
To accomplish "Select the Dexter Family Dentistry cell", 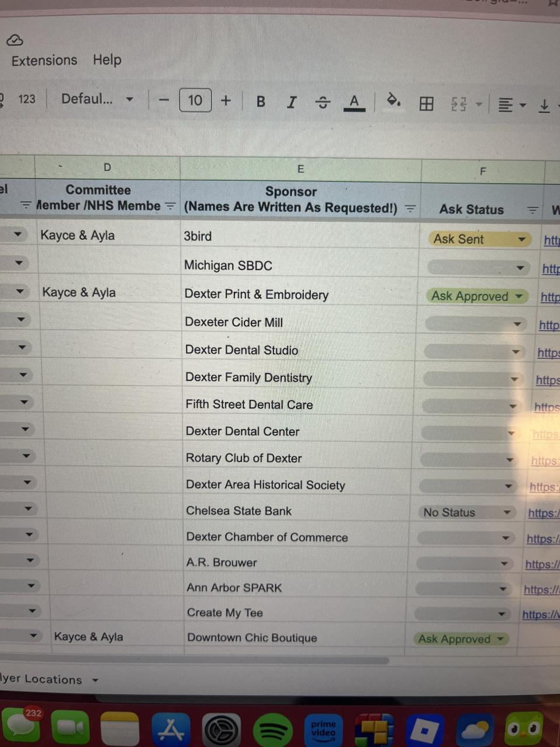I will point(298,377).
